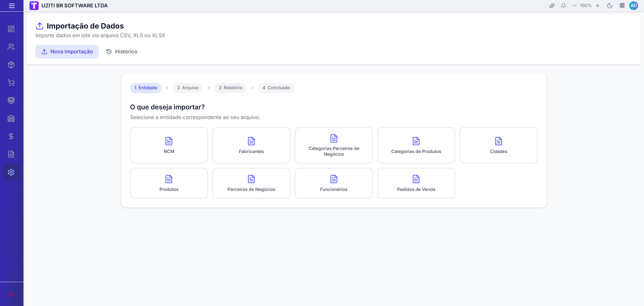This screenshot has width=644, height=306.
Task: Open the warehouse icon in sidebar
Action: pos(11,118)
